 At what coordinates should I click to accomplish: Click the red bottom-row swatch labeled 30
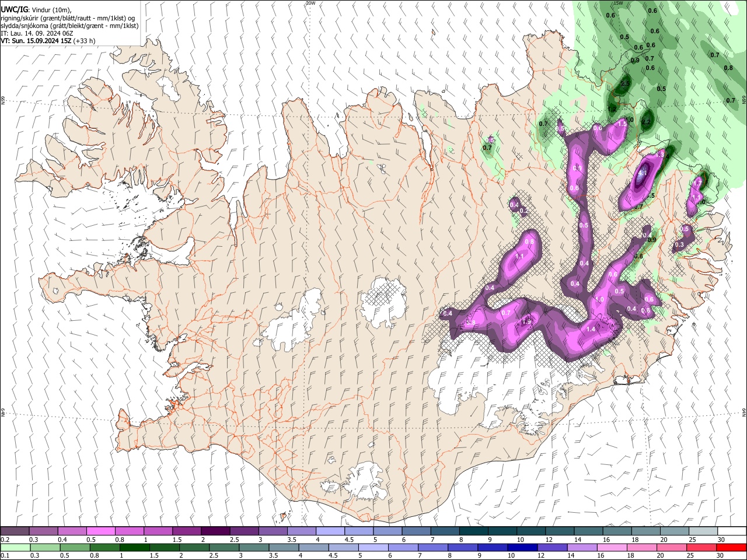point(732,547)
